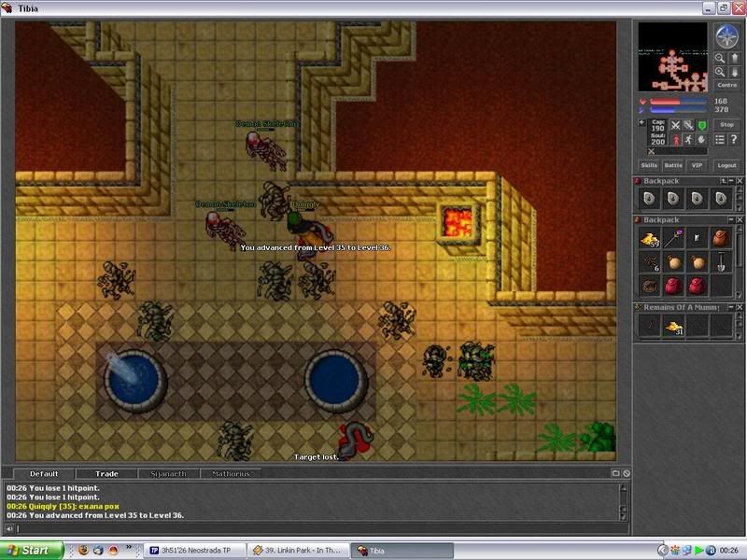Zoom in the minimap with the plus magnifier

click(720, 72)
